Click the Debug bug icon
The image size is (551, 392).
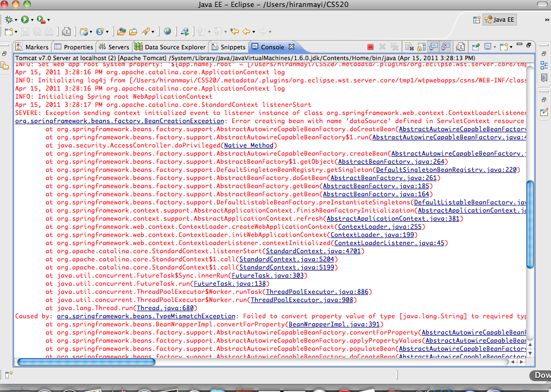point(8,20)
